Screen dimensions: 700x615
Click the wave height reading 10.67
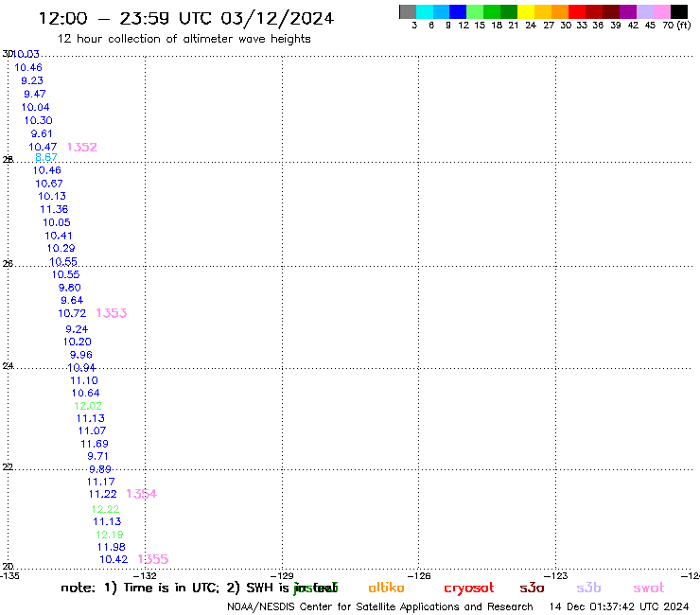point(49,184)
